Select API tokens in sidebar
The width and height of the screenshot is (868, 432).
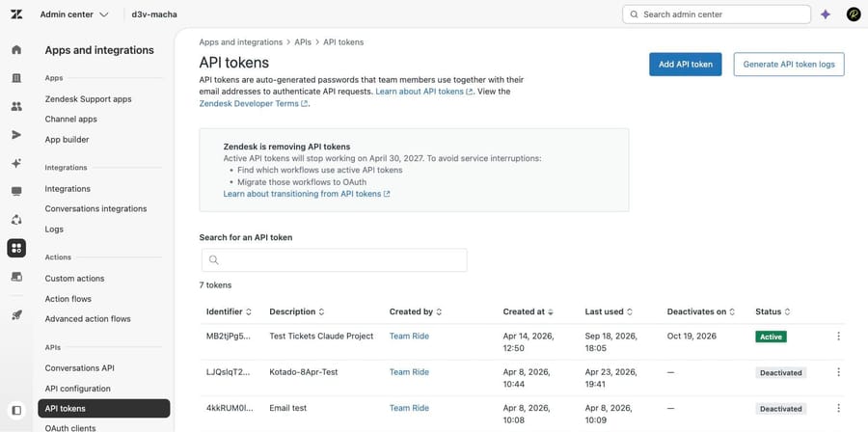tap(104, 408)
